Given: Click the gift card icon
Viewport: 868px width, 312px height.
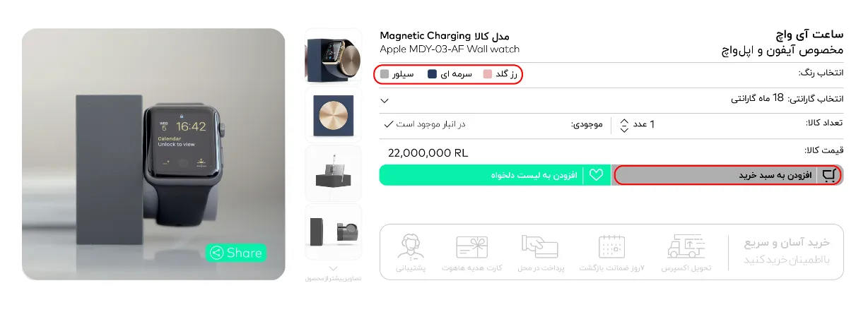Looking at the screenshot, I should [471, 247].
